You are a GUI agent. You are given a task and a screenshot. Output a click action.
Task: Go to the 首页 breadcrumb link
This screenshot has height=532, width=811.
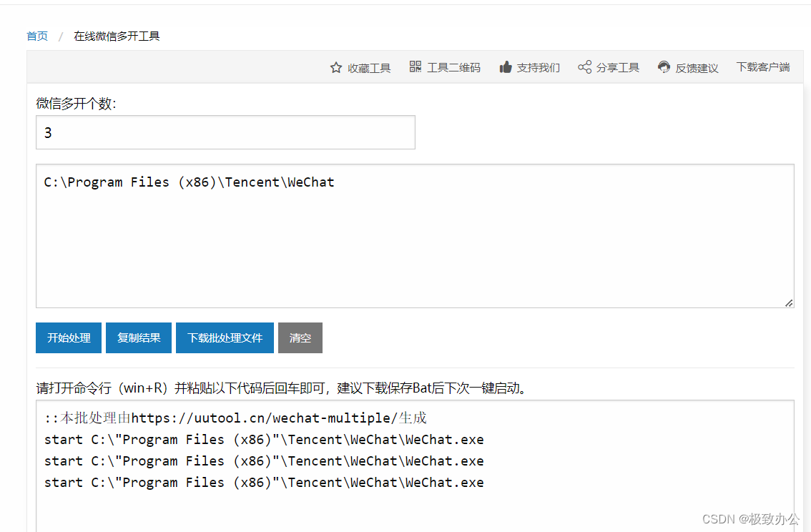click(37, 36)
